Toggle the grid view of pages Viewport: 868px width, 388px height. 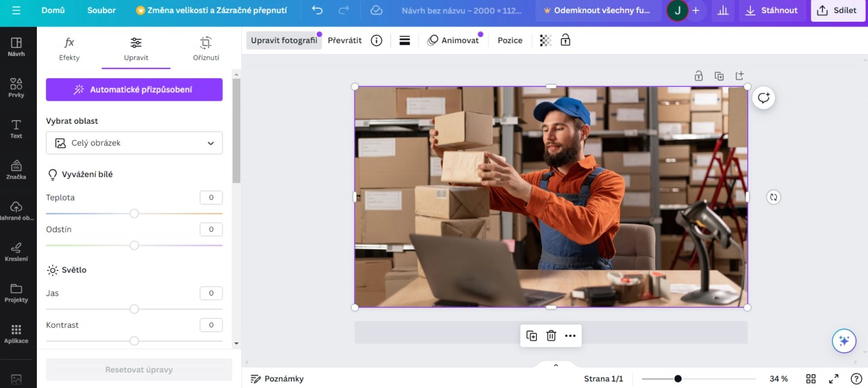point(811,379)
